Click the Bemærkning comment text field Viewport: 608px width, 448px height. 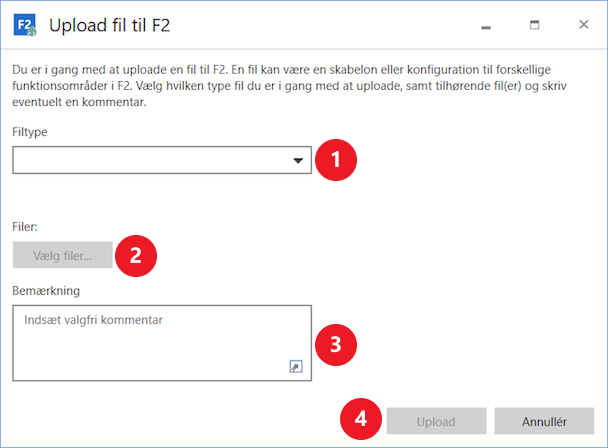[x=150, y=342]
